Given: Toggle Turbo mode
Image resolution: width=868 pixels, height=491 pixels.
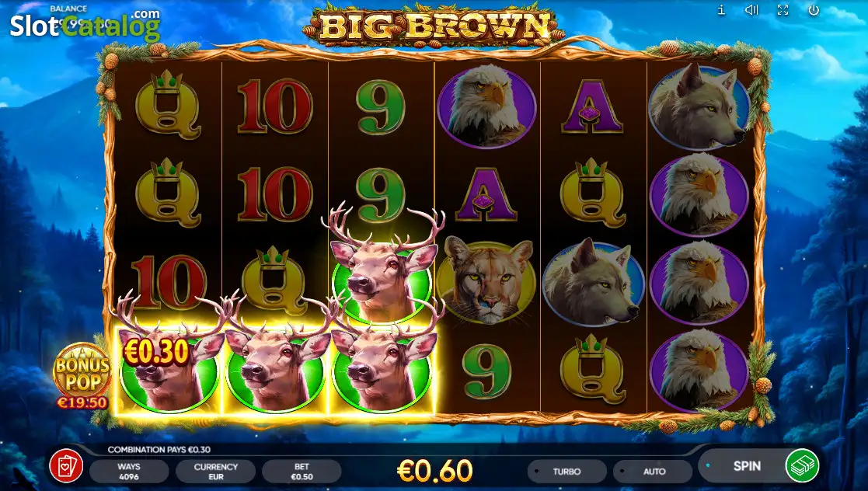Looking at the screenshot, I should tap(566, 472).
